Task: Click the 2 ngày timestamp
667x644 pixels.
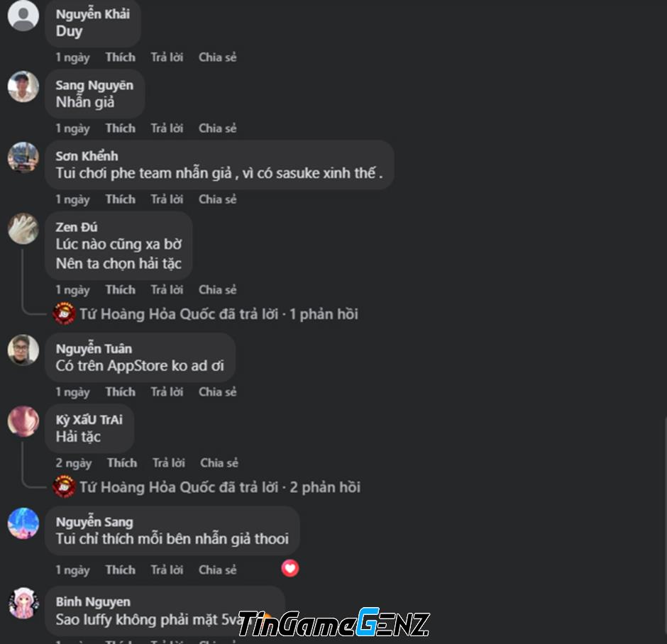Action: click(74, 463)
